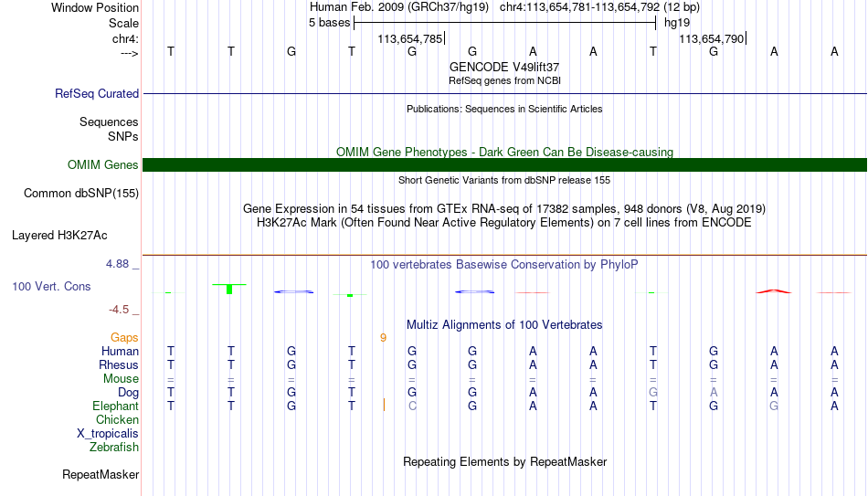868x496 pixels.
Task: Click the light grey G in the Dog row
Action: 653,393
